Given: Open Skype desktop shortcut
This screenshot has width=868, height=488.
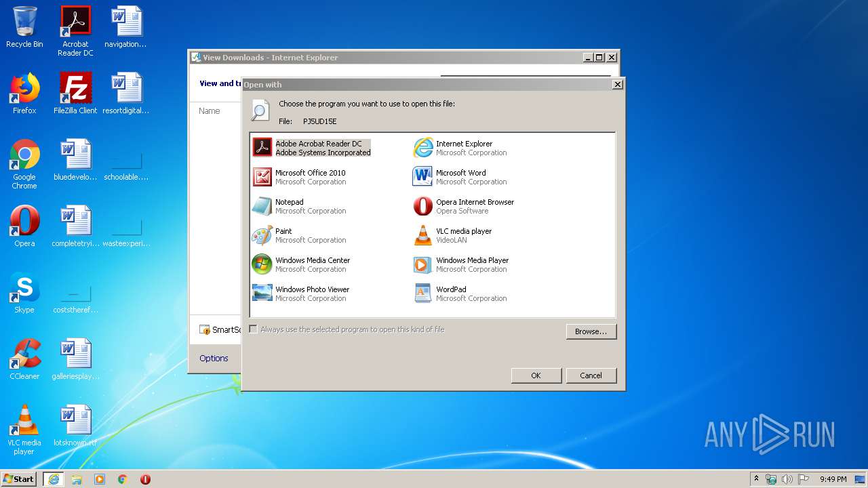Looking at the screenshot, I should click(24, 293).
